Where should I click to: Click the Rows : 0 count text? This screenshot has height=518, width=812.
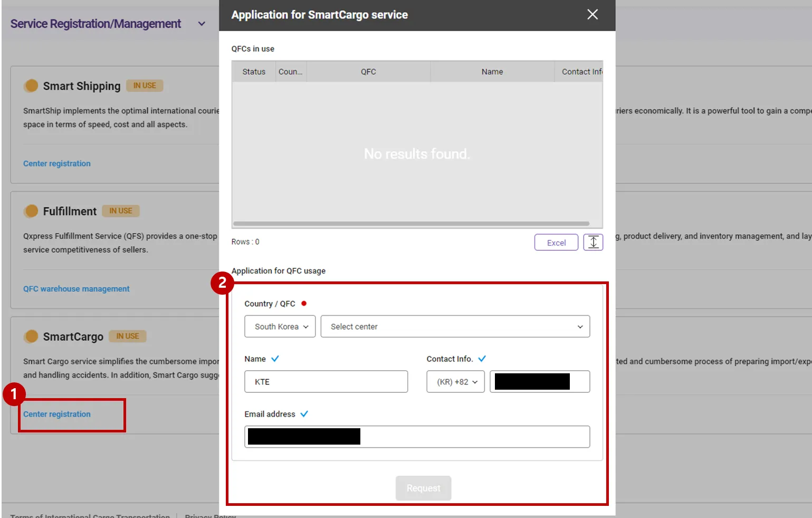(x=245, y=242)
